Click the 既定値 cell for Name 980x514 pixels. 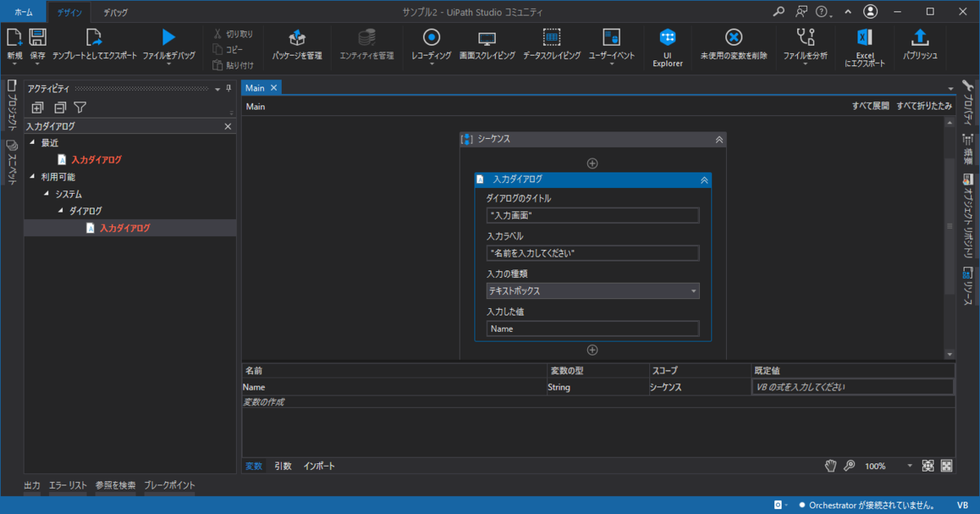pyautogui.click(x=853, y=387)
